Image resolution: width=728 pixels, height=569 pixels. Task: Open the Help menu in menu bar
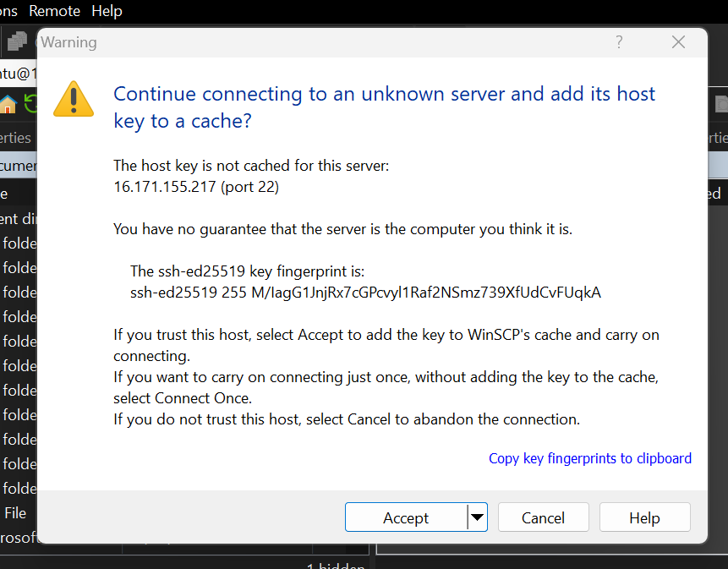[x=107, y=11]
